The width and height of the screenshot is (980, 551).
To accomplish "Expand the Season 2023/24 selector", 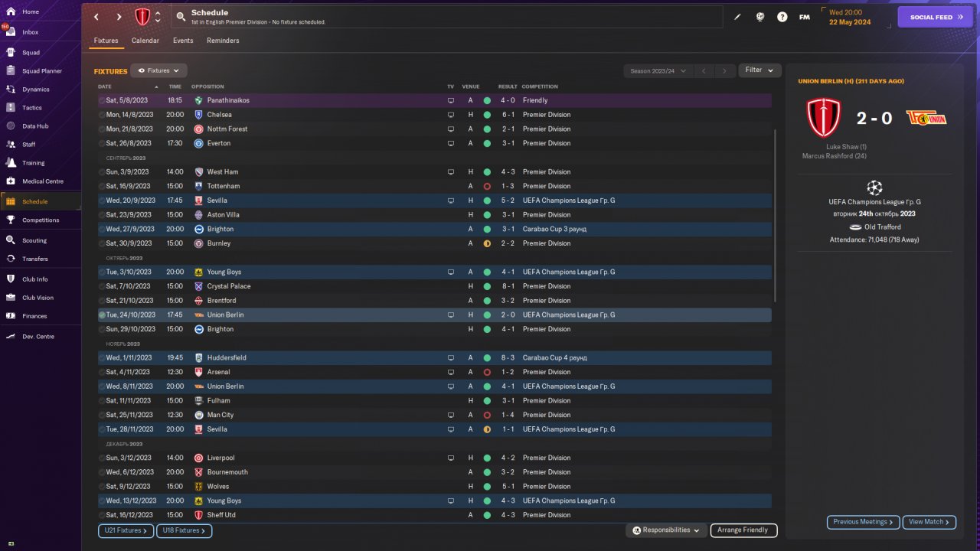I will [x=658, y=71].
